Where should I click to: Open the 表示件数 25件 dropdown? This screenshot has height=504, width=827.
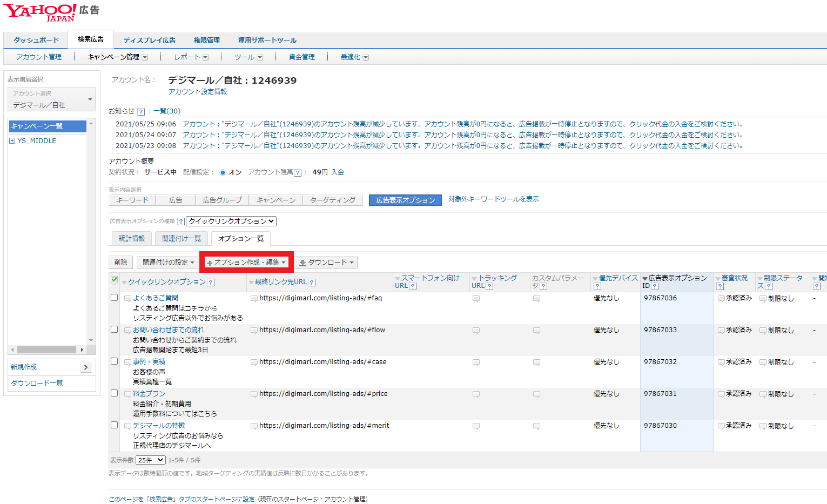coord(151,460)
